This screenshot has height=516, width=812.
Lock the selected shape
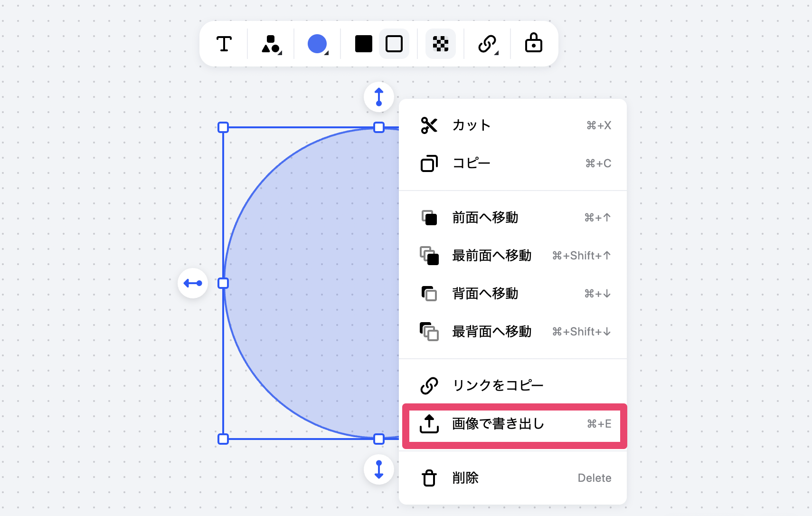coord(534,43)
